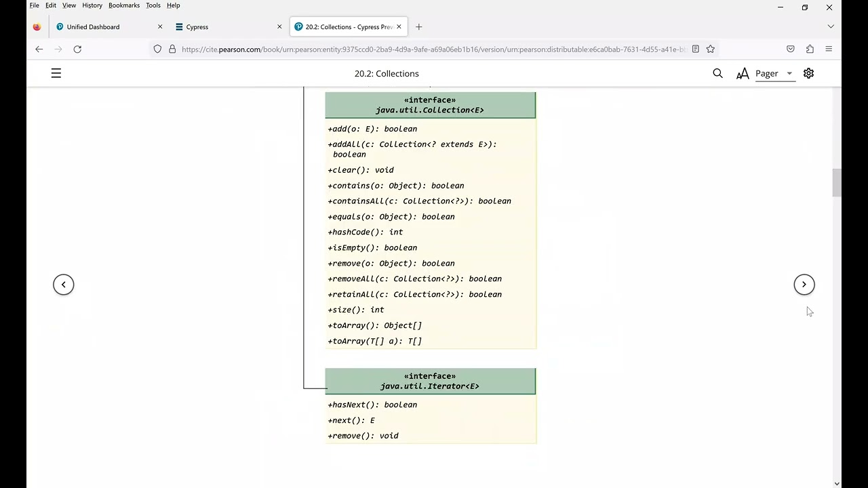Click the +clear(): void method
This screenshot has height=488, width=868.
(x=361, y=170)
